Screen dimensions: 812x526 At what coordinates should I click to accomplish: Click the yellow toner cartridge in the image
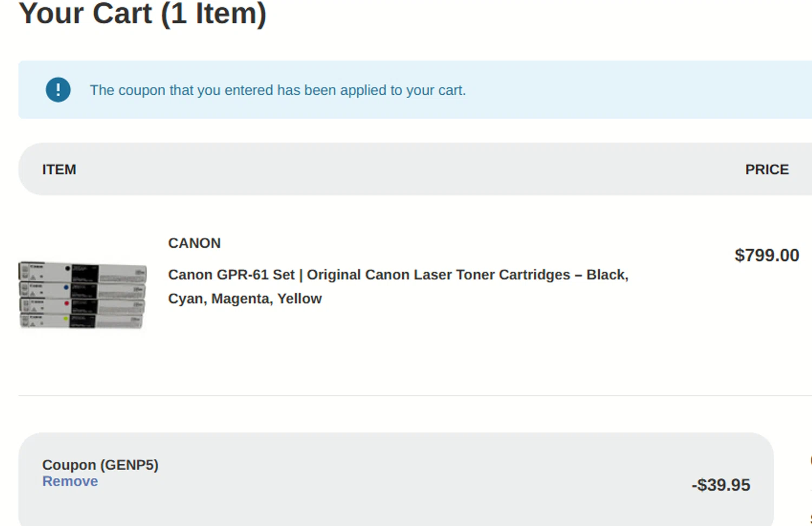(82, 320)
